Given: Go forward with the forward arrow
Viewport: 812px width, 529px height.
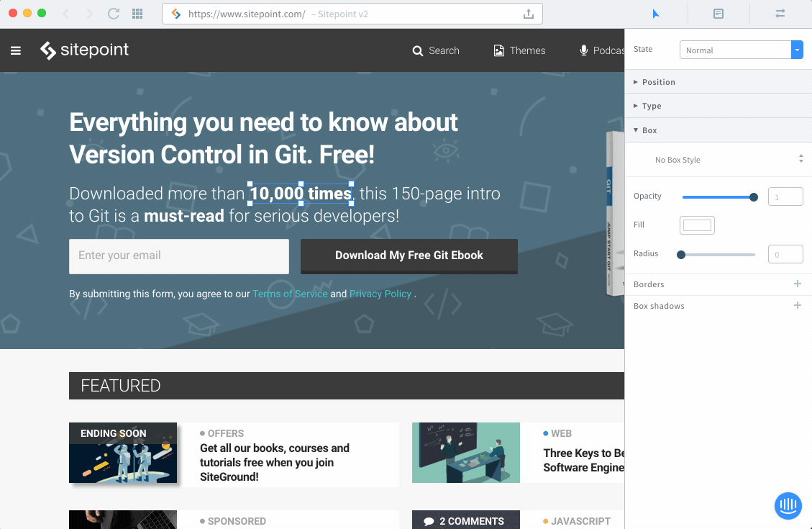Looking at the screenshot, I should [x=90, y=14].
